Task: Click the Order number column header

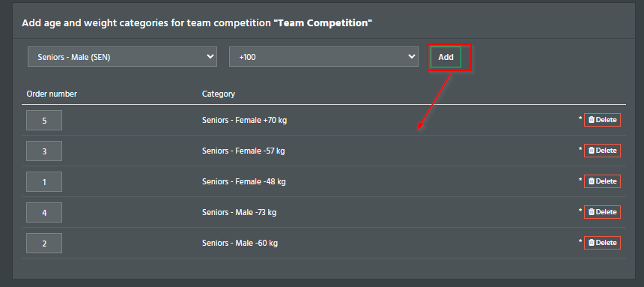Action: click(x=52, y=94)
